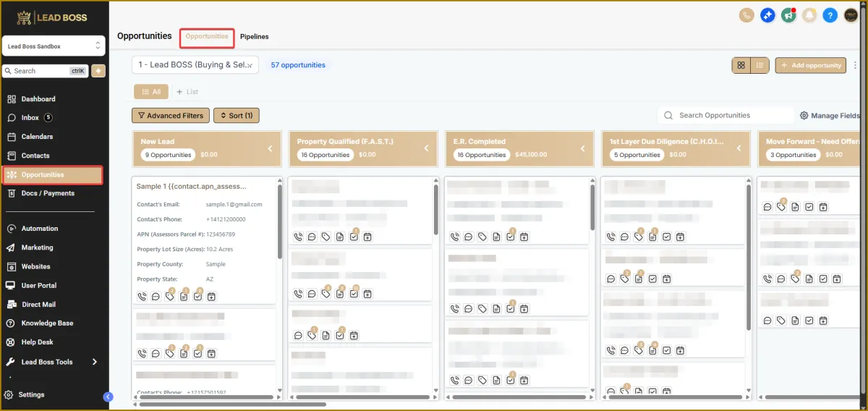The height and width of the screenshot is (411, 868).
Task: Click the 3 Opportunities badge in Move Forward
Action: click(x=793, y=155)
